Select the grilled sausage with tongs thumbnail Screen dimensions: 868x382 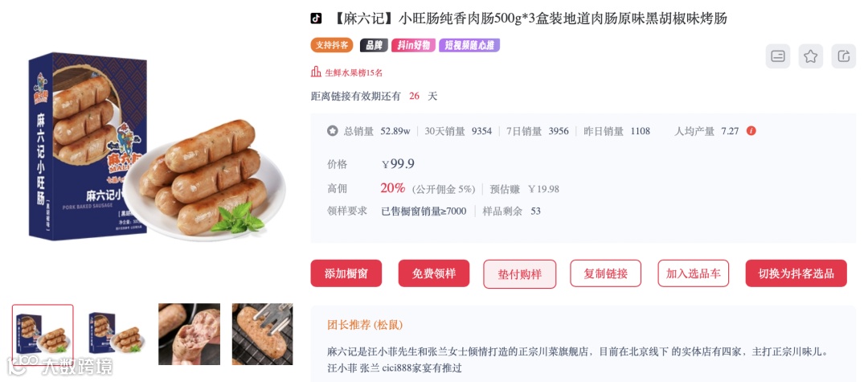tap(262, 335)
